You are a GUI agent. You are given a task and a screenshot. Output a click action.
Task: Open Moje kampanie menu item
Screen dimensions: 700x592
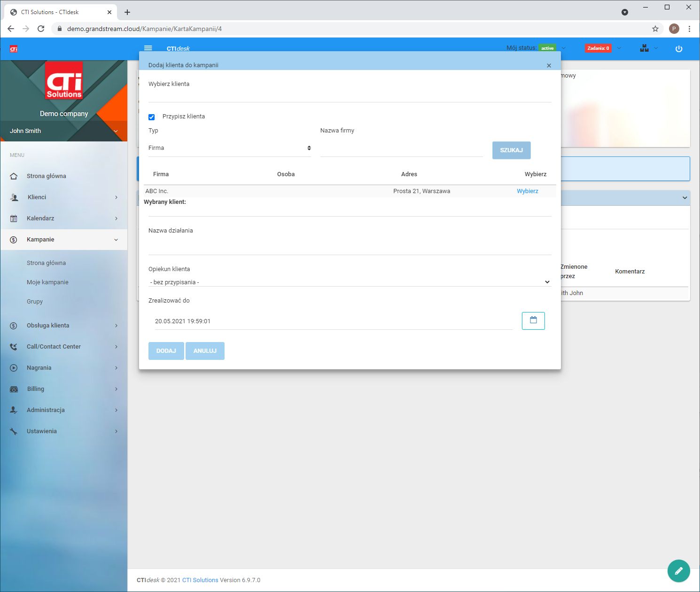click(x=47, y=282)
